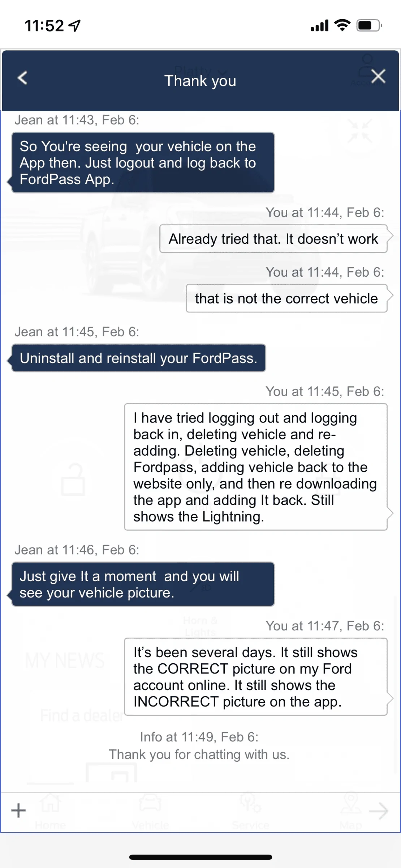Select Jean's "Just give It a moment" message
This screenshot has width=401, height=868.
(143, 584)
